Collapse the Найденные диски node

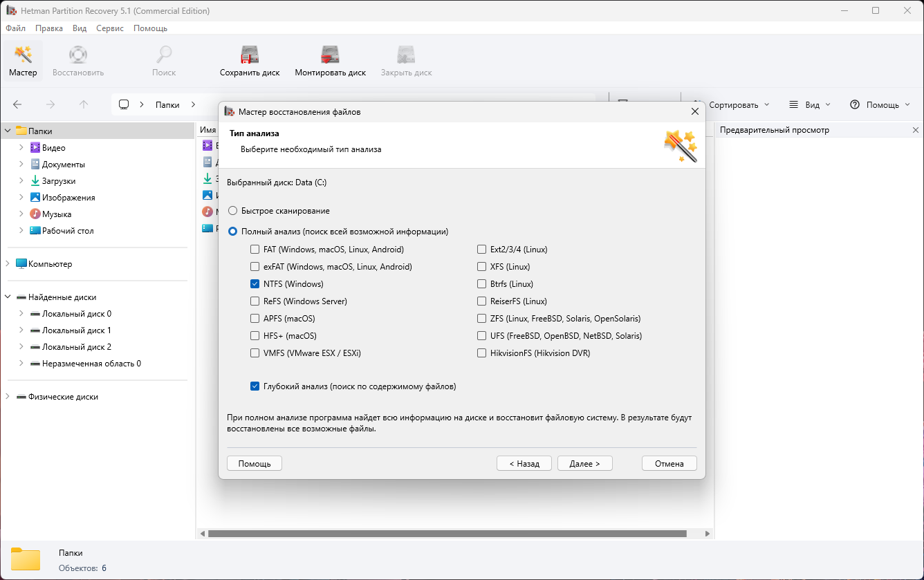point(8,297)
